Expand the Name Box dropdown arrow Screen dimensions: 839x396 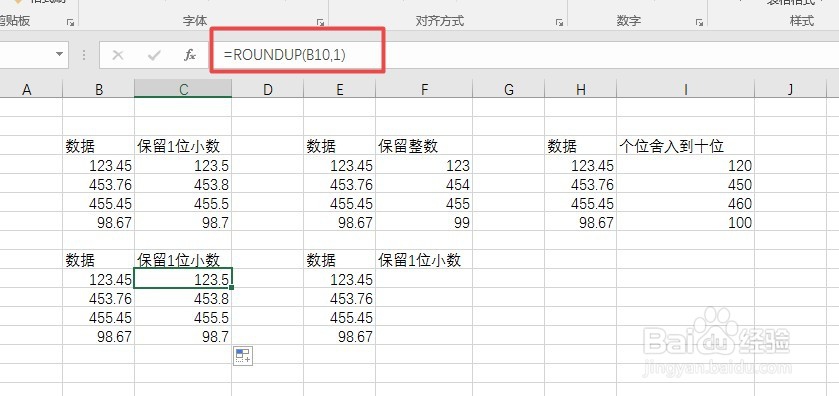59,55
